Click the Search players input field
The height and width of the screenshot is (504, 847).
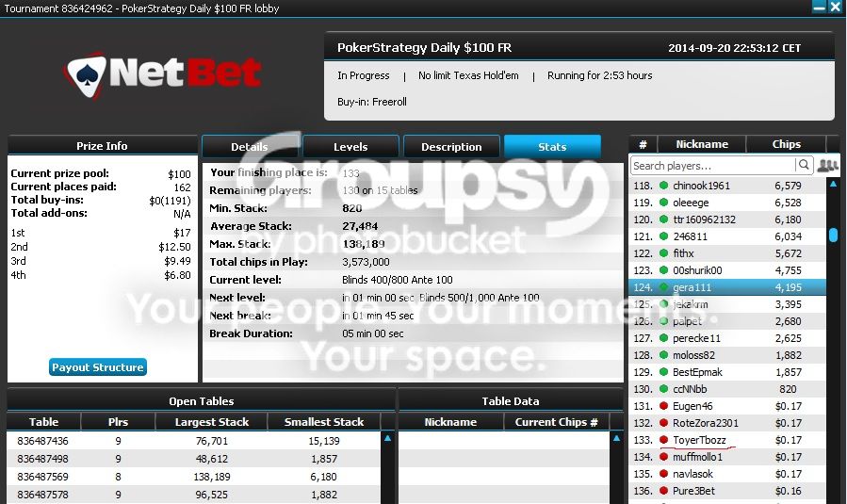(713, 165)
